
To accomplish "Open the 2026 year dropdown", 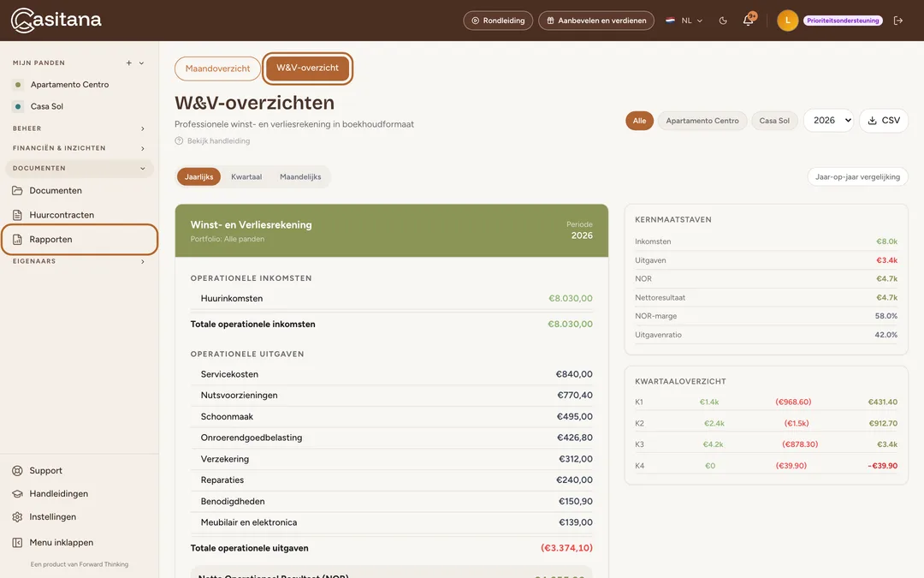I will pos(828,121).
